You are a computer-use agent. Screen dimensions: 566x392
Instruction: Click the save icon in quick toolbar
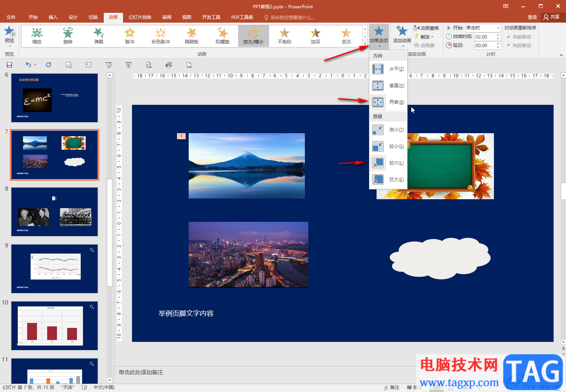9,65
